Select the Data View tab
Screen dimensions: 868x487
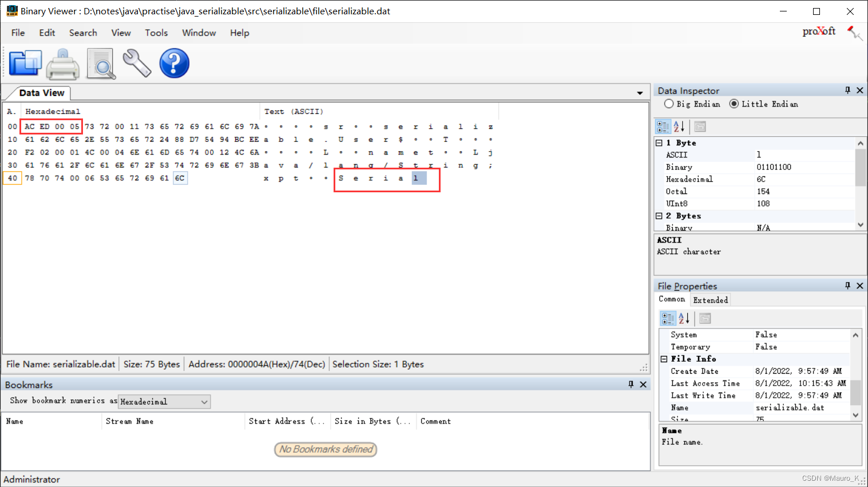[x=41, y=93]
